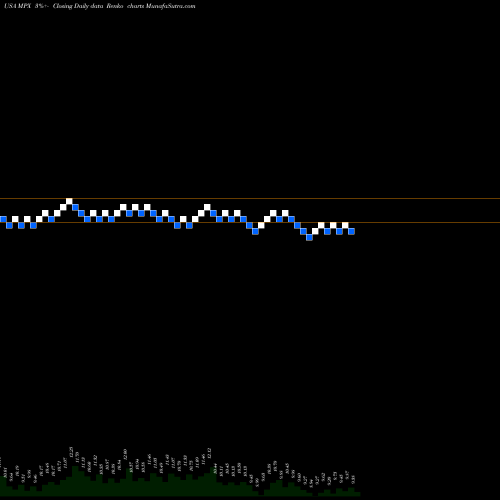Click the 12.12 price label above the volume bars
Viewport: 500px width, 500px height.
pyautogui.click(x=209, y=453)
